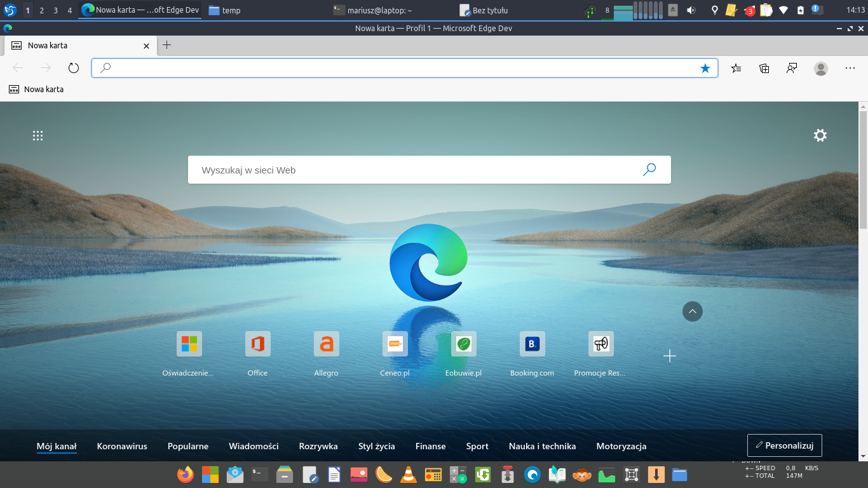
Task: Close the Nowa karta tab
Action: 147,46
